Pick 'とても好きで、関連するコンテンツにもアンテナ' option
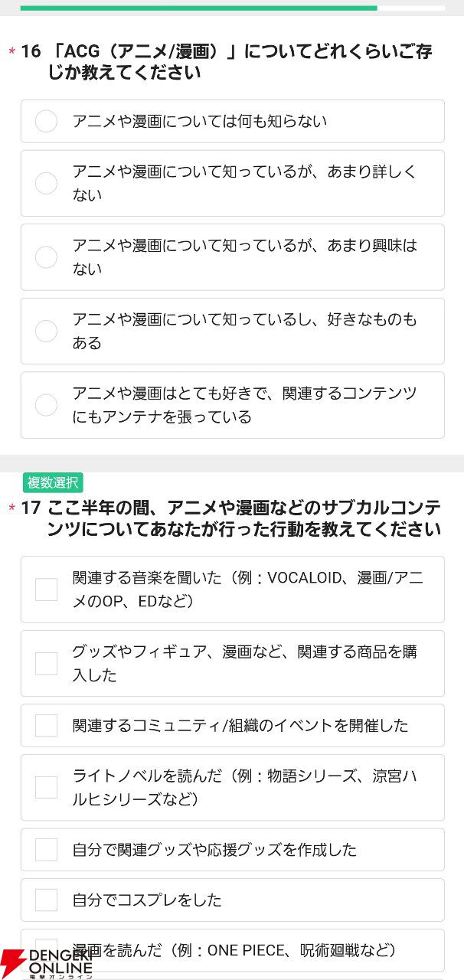The width and height of the screenshot is (464, 980). [x=232, y=405]
